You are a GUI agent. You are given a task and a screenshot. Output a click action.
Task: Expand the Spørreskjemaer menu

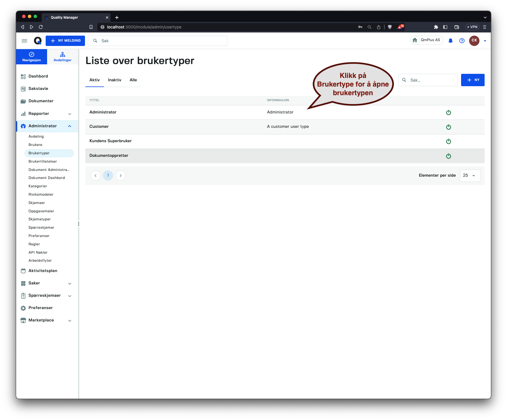(x=70, y=296)
